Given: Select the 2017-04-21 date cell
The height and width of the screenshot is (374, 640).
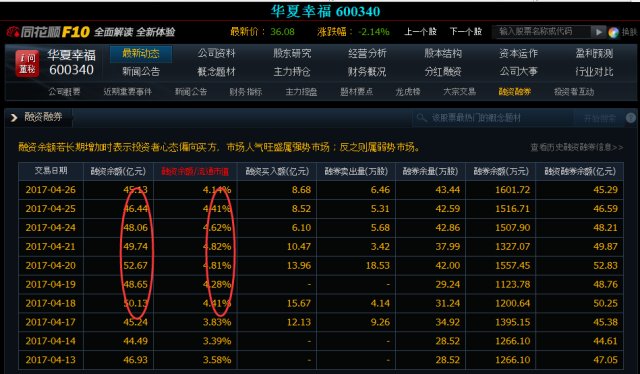Looking at the screenshot, I should [x=51, y=247].
